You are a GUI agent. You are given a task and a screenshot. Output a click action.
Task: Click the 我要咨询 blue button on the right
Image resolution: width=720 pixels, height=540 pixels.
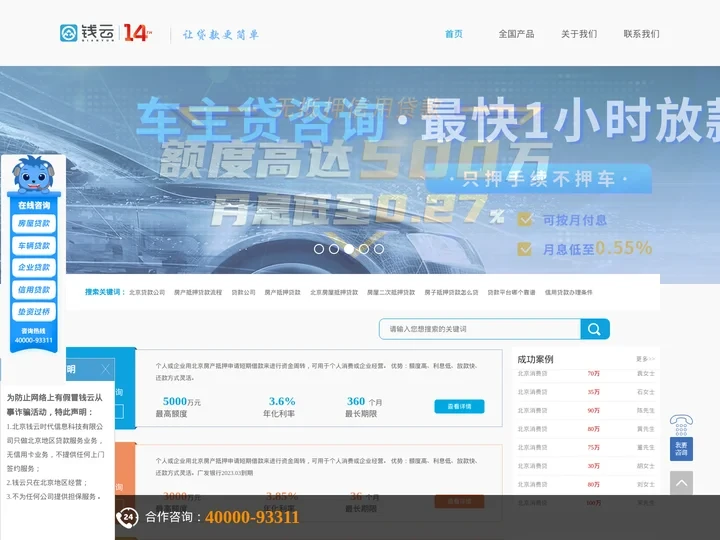[x=681, y=449]
